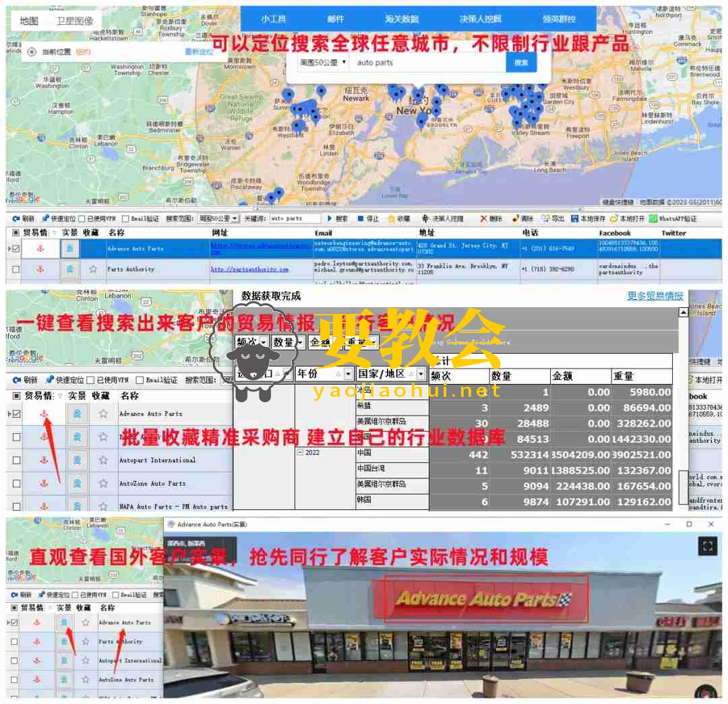Click the red 删除 delete icon
Viewport: 728px width, 704px height.
[x=484, y=218]
